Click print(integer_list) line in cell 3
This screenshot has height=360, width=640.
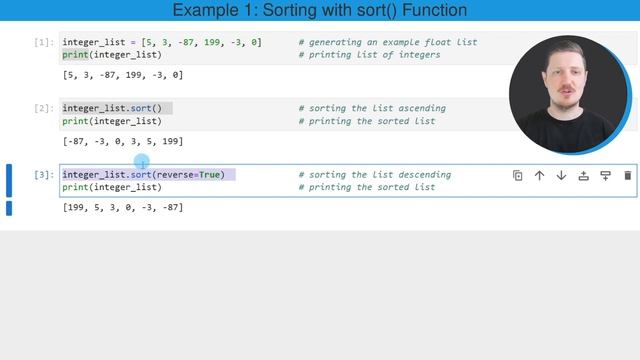(112, 187)
